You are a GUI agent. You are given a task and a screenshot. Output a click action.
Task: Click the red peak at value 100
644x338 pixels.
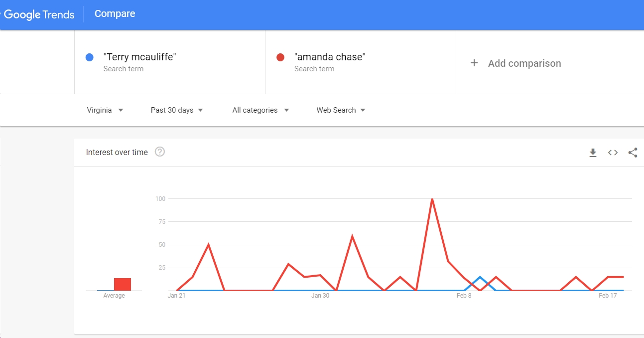432,199
